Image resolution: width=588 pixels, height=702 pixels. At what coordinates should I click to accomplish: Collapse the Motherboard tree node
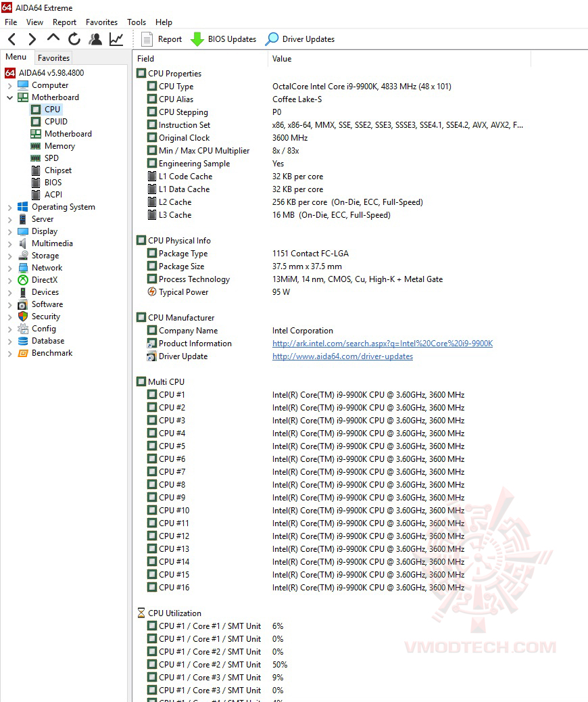click(10, 97)
